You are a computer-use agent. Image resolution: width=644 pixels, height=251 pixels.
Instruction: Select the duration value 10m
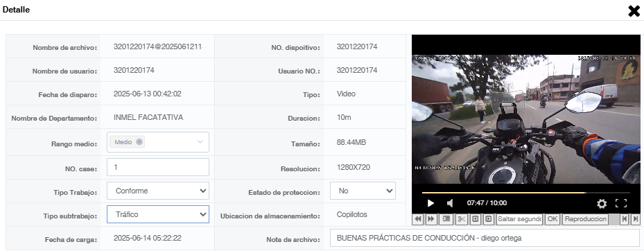[x=344, y=117]
